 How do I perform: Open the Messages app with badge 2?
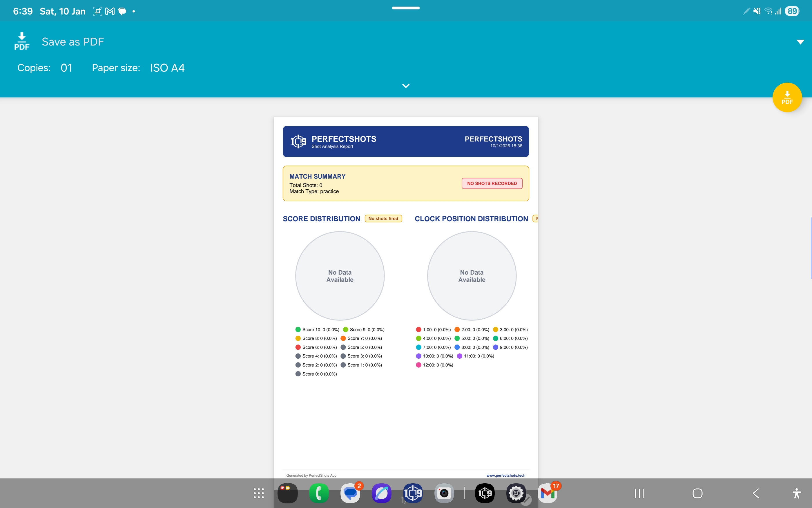pos(350,493)
